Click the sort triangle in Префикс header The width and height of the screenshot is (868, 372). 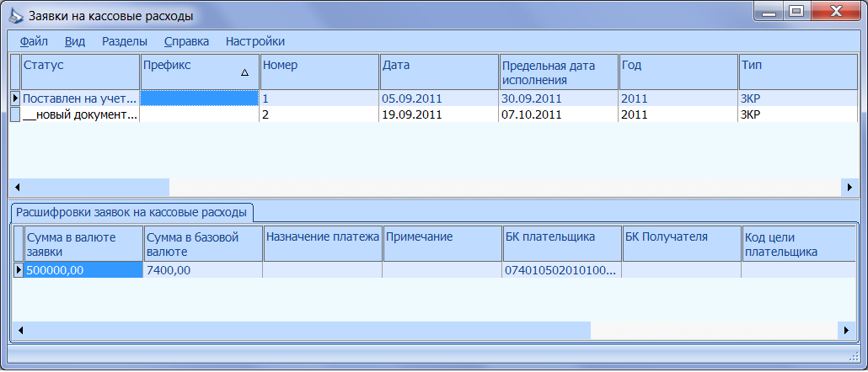point(244,72)
